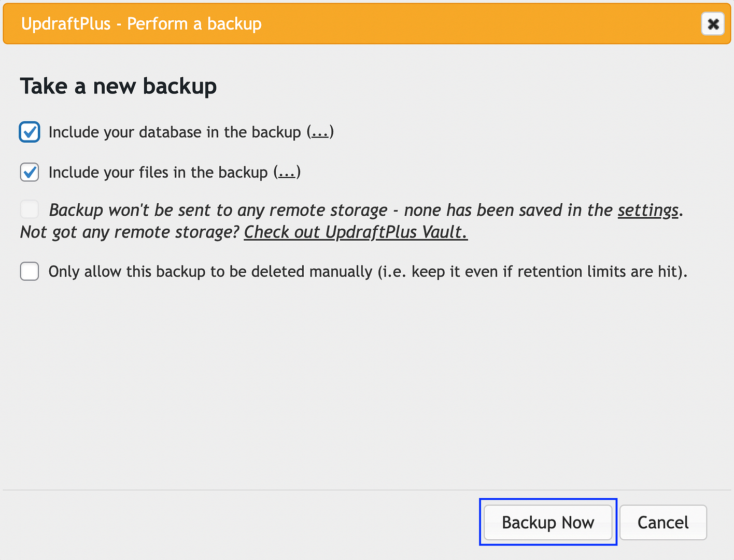Click the 'Take a new backup' heading area
The width and height of the screenshot is (734, 560).
pos(118,86)
